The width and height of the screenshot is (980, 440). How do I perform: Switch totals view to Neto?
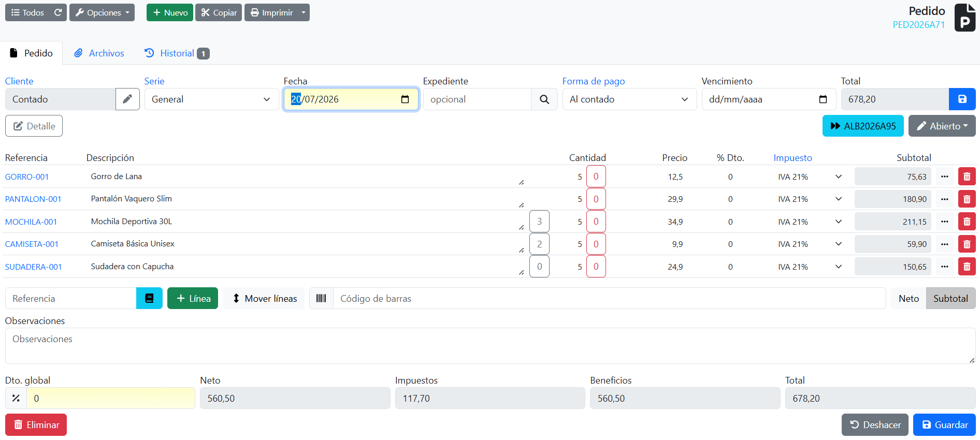pos(909,299)
